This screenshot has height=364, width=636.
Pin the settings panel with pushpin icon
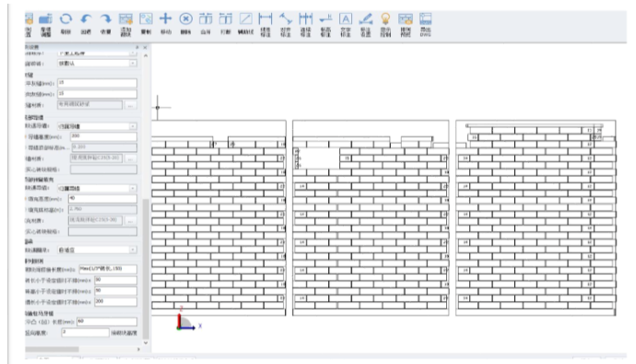coord(137,47)
